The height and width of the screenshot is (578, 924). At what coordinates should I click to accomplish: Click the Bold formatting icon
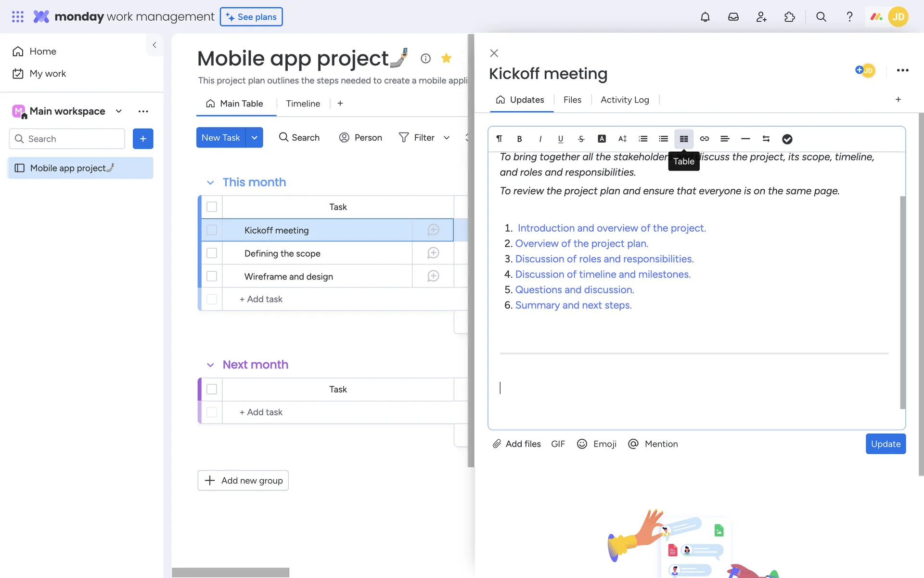(x=519, y=139)
